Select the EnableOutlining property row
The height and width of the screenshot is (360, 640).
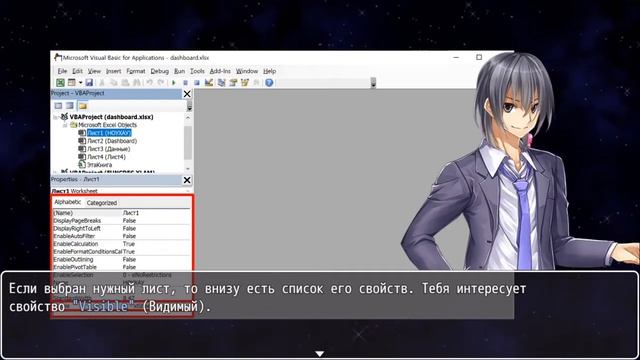tap(121, 260)
